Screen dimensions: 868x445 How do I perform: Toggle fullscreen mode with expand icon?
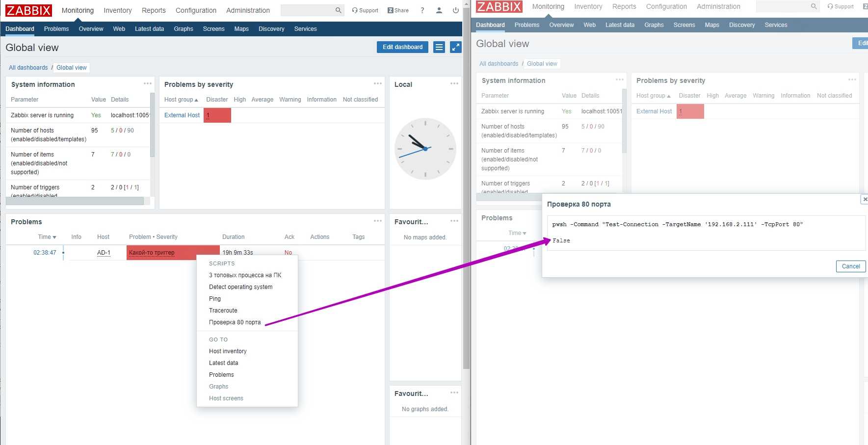coord(455,47)
